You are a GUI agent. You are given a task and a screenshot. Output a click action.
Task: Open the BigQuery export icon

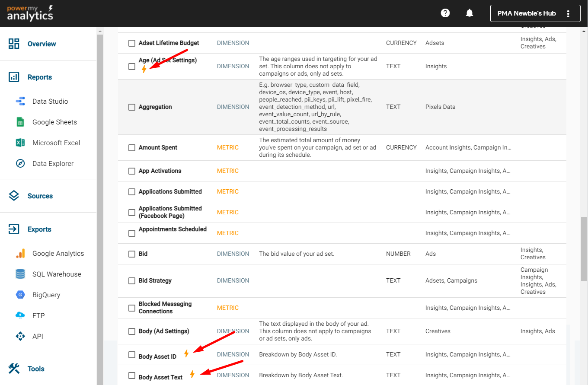tap(20, 295)
